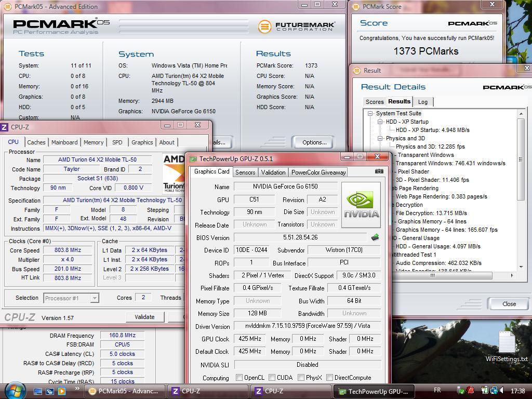Expand the quick launch overflow chevron
The width and height of the screenshot is (532, 399).
coord(77,389)
